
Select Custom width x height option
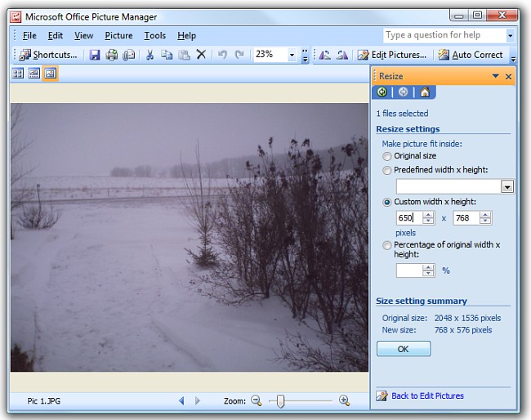click(x=386, y=202)
